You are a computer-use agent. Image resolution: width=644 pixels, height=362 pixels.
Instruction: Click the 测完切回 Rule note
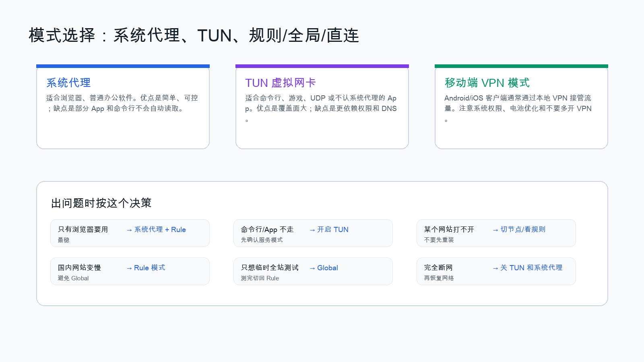tap(260, 278)
